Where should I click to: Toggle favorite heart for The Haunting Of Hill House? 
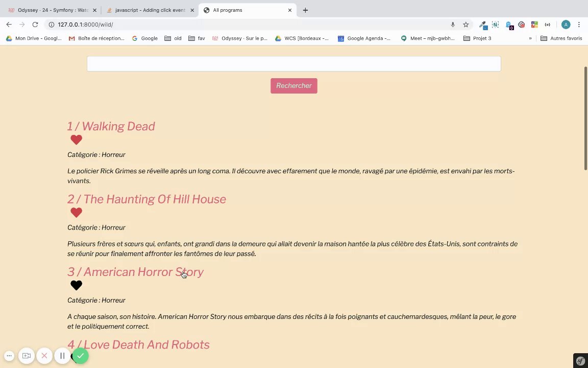pos(76,213)
